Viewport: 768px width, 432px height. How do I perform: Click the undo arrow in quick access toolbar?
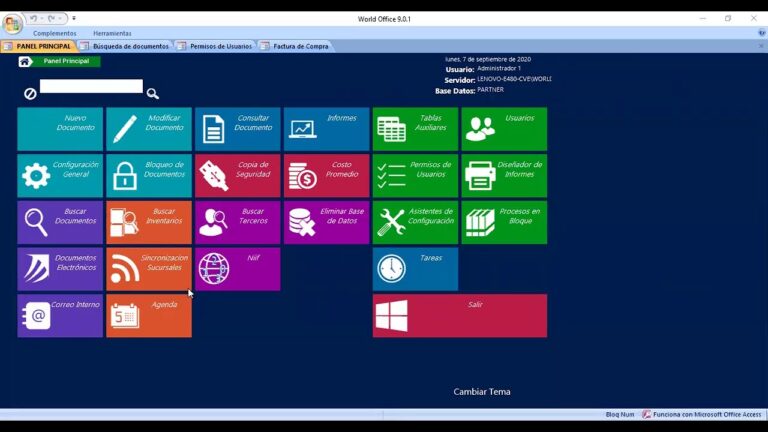[x=33, y=19]
